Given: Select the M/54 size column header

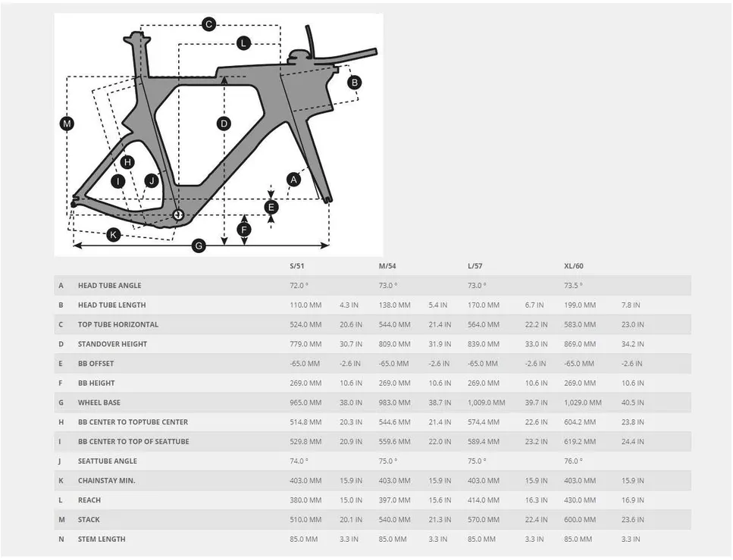Looking at the screenshot, I should (387, 266).
